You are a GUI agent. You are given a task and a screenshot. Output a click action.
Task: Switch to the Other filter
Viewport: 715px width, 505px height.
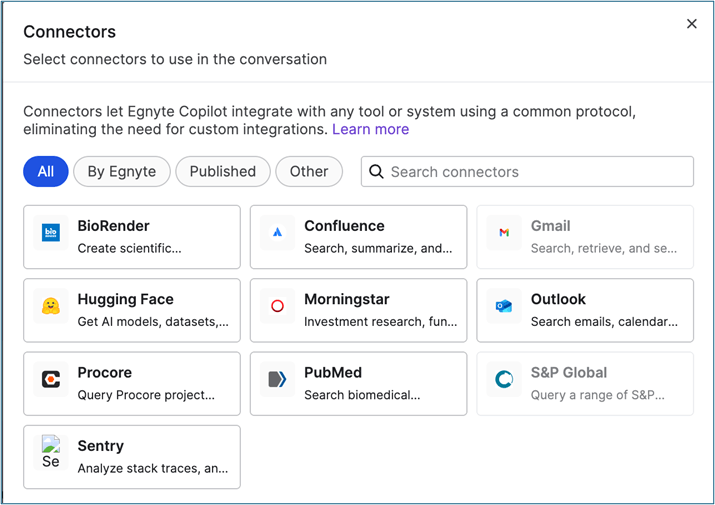[309, 171]
